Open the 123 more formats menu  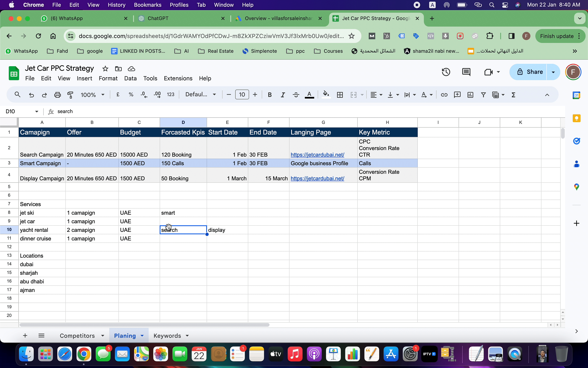coord(170,94)
